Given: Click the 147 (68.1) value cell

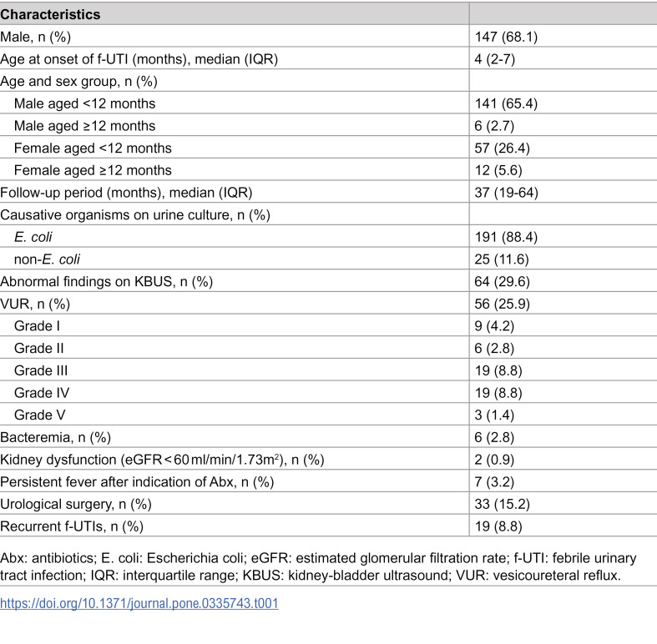Looking at the screenshot, I should click(506, 37).
